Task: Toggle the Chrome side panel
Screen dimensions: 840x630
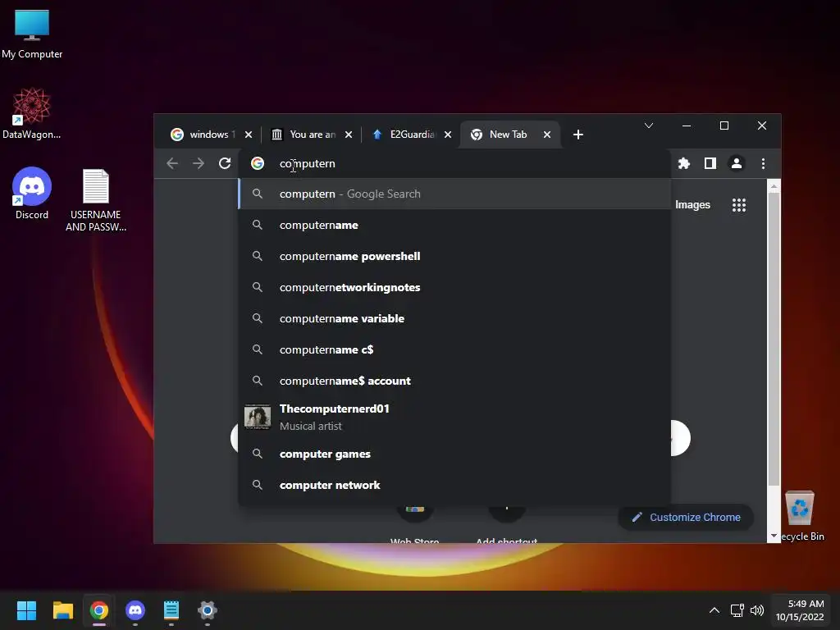Action: [x=710, y=163]
